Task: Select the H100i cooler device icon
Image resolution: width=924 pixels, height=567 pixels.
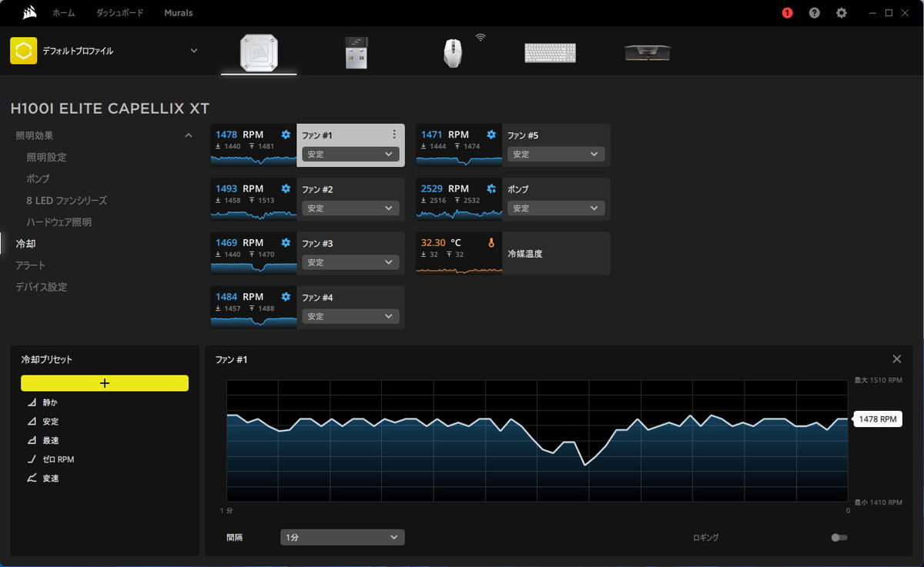Action: click(x=259, y=52)
